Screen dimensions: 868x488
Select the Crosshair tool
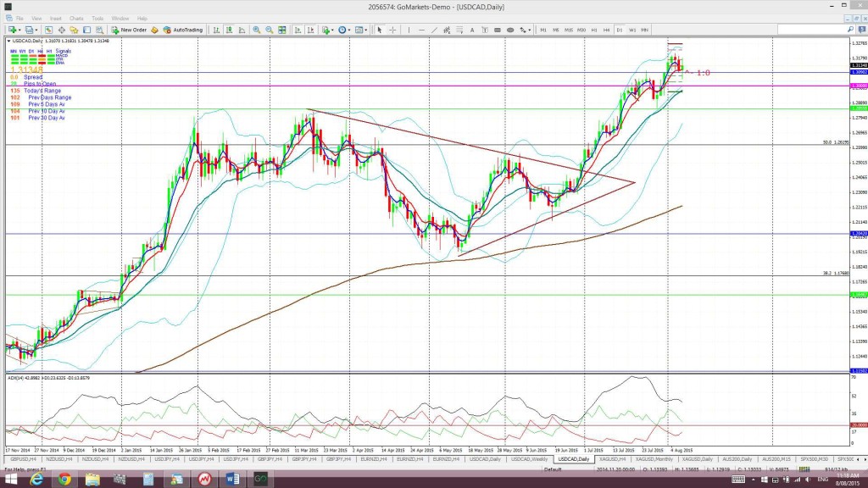tap(392, 30)
